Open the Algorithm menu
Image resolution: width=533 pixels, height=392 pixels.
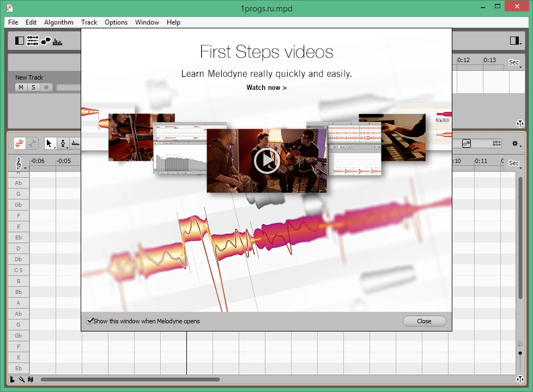(x=59, y=22)
